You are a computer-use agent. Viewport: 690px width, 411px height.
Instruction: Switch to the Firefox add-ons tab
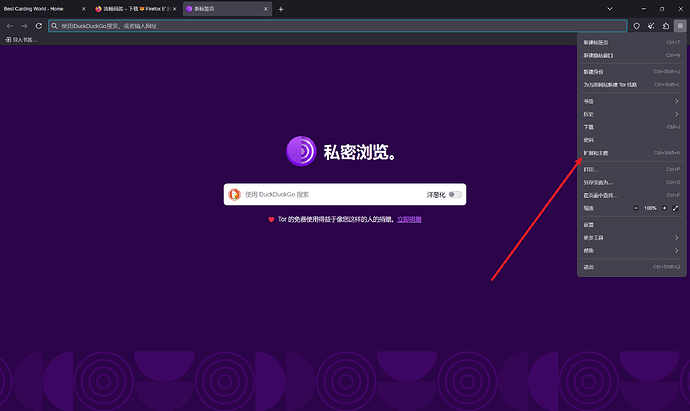[136, 9]
